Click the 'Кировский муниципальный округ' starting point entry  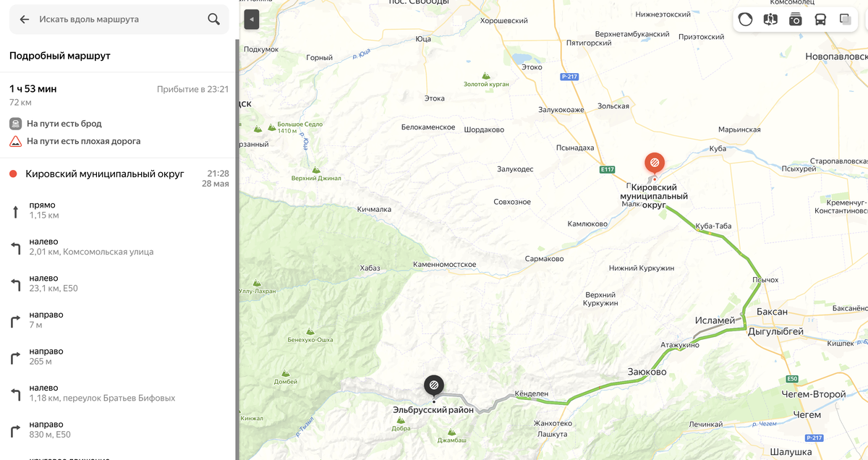tap(119, 178)
